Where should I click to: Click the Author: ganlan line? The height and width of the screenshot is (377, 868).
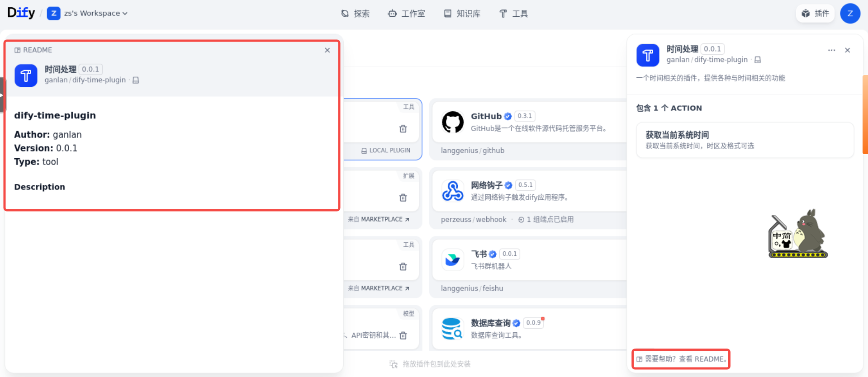pyautogui.click(x=48, y=135)
